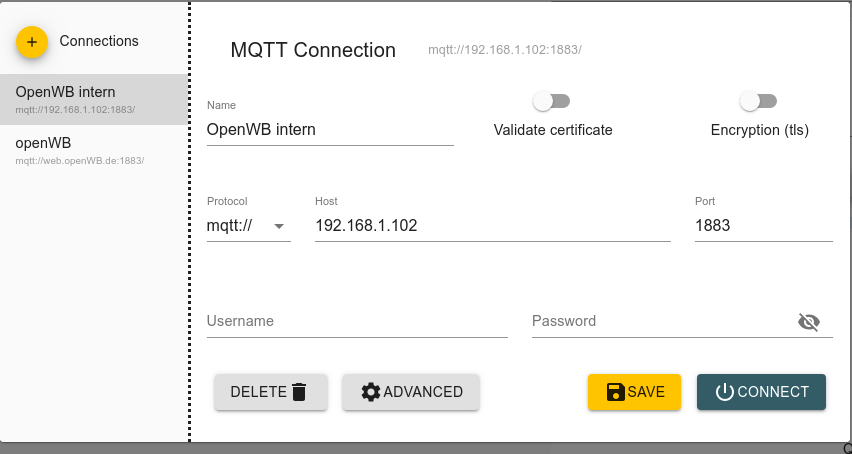The image size is (852, 454).
Task: Click the gear icon on Advanced button
Action: tap(371, 392)
